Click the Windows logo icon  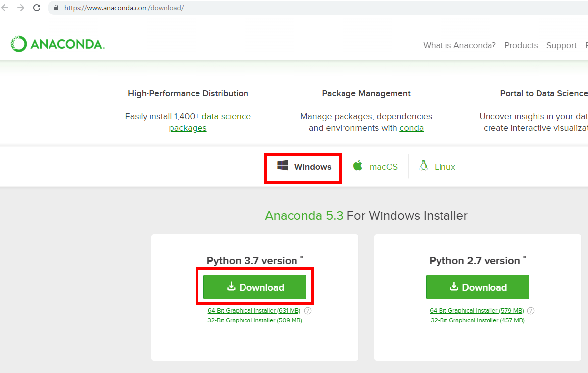click(x=283, y=165)
